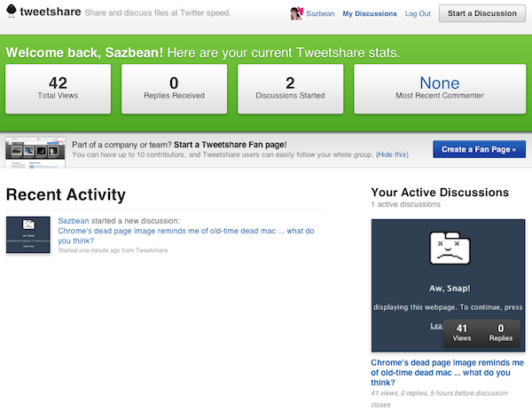Viewport: 532px width, 411px height.
Task: Hide the fan page promo banner
Action: (x=391, y=154)
